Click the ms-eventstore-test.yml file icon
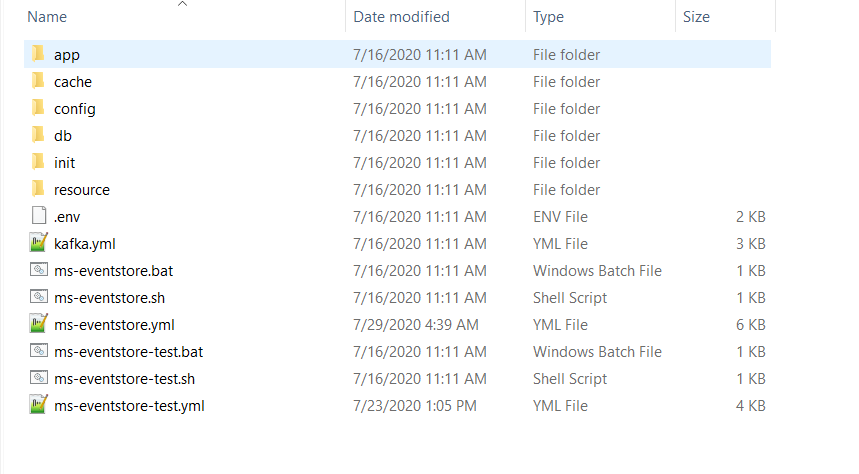Viewport: 859px width, 474px height. (39, 405)
